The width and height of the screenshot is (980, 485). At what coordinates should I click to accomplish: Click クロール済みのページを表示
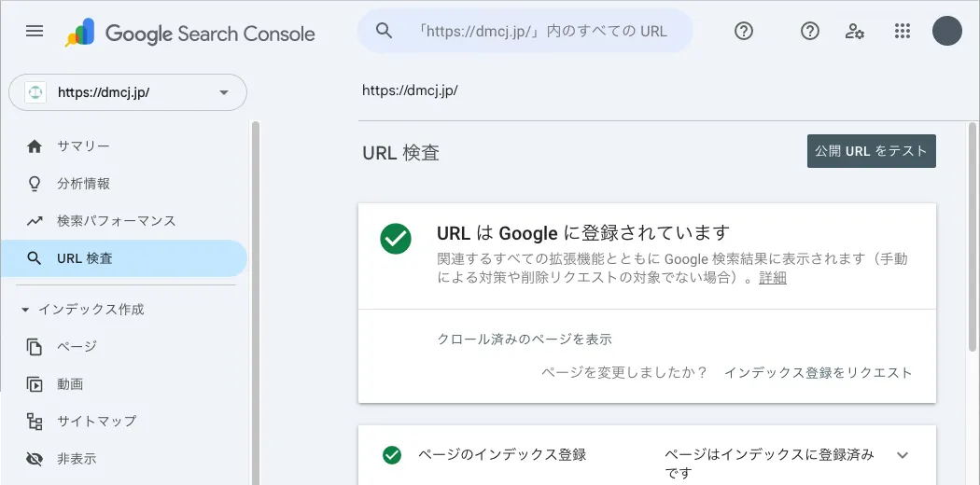[x=525, y=339]
